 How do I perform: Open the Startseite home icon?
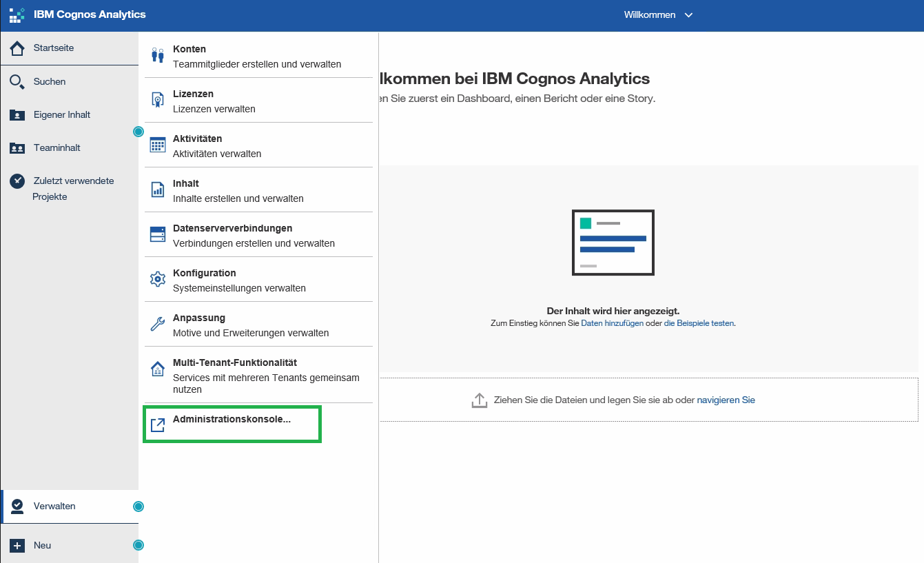17,48
